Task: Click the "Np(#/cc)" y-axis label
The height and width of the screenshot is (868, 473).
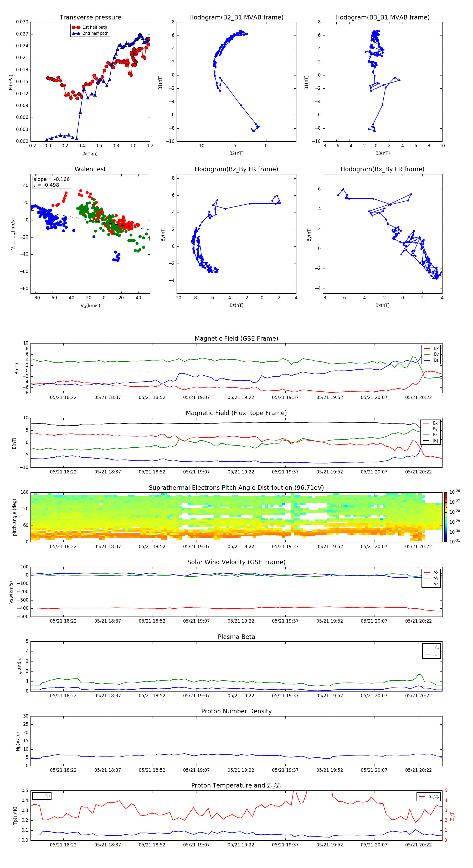Action: click(x=18, y=741)
